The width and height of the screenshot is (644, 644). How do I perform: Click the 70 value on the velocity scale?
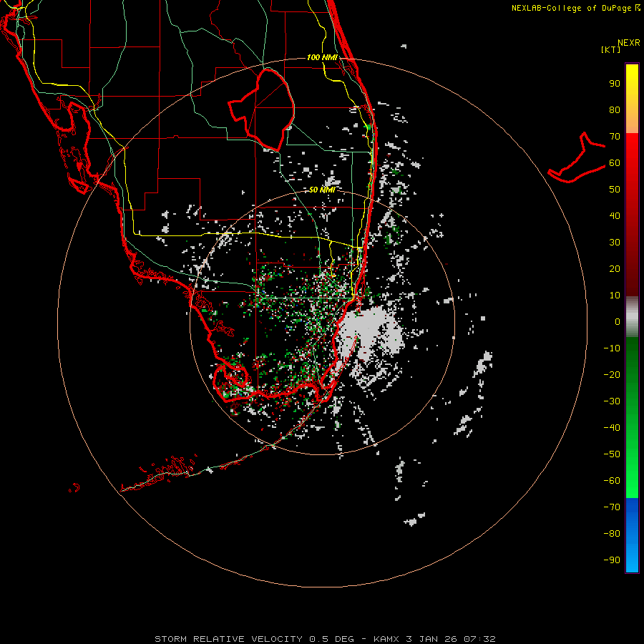coord(615,137)
